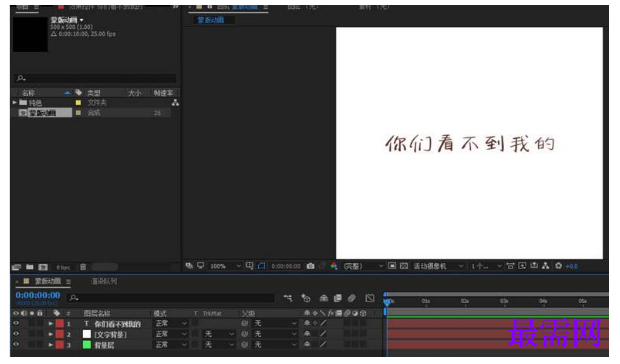This screenshot has height=364, width=620.
Task: Click the reset exposure icon
Action: (558, 266)
